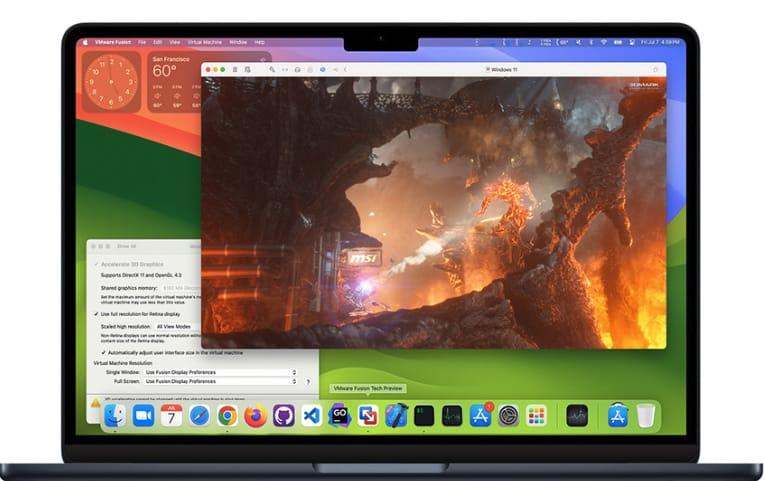
Task: Open the Full Screen resolution dropdown
Action: 221,381
